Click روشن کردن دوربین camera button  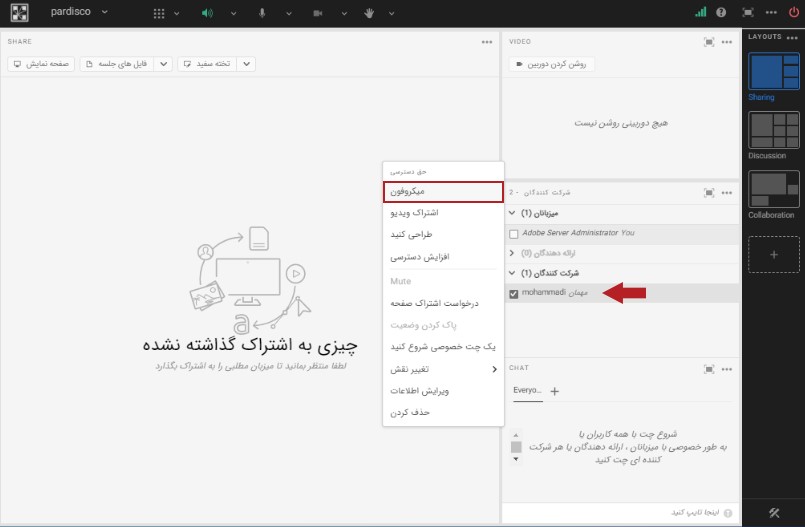(x=551, y=64)
